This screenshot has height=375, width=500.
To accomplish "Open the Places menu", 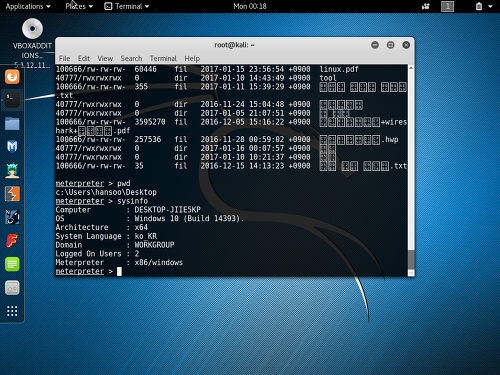I will [x=79, y=6].
